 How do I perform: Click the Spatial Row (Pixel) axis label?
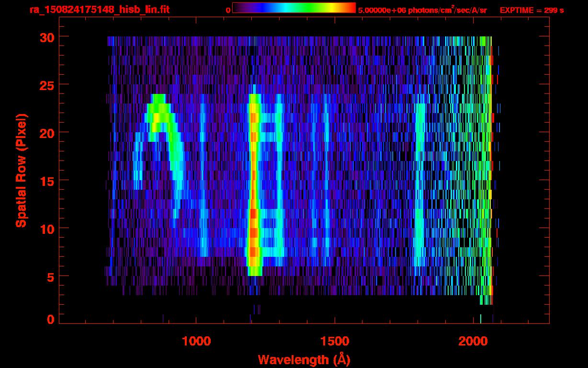pyautogui.click(x=21, y=171)
